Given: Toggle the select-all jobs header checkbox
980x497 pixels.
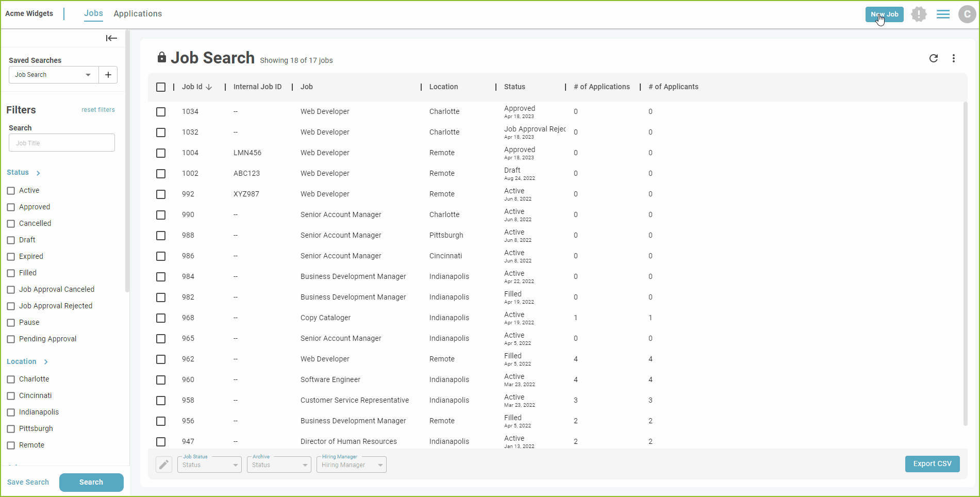Looking at the screenshot, I should click(161, 87).
